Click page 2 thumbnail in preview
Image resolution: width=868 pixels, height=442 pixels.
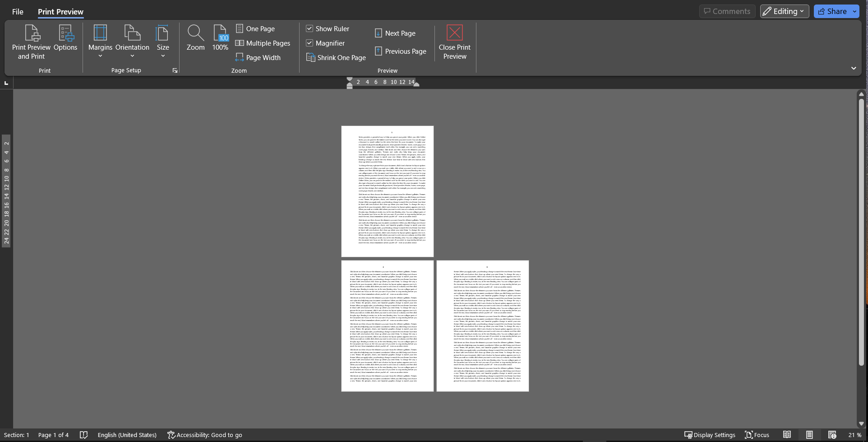pos(387,326)
